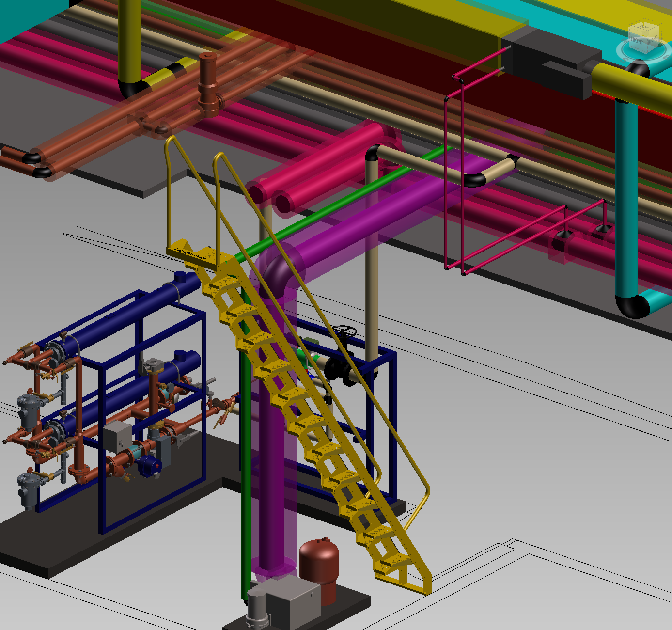
Task: Select the W direction on the compass ring
Action: [624, 40]
